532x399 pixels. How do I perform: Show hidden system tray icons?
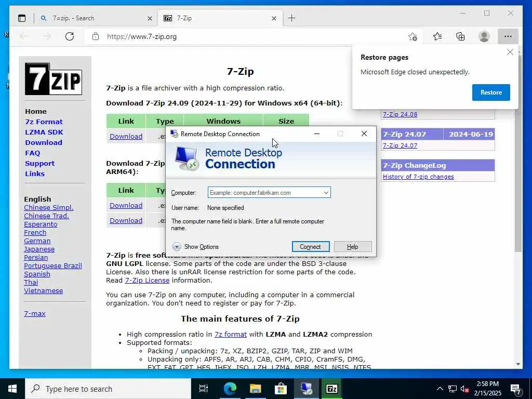[440, 389]
